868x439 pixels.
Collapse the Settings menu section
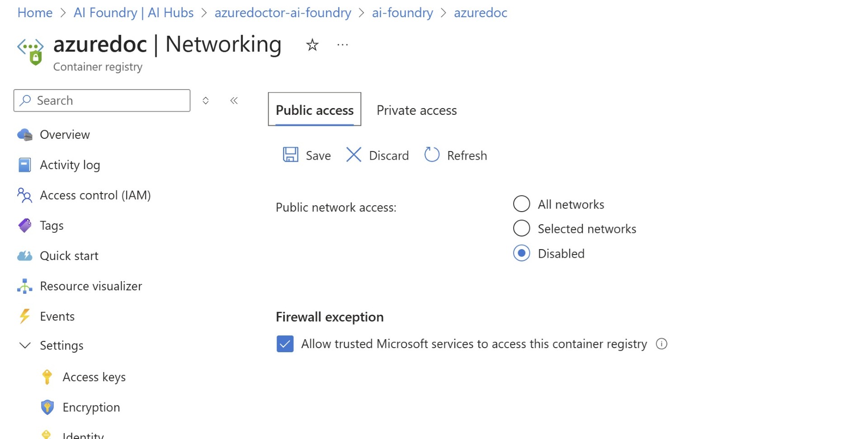[x=25, y=345]
